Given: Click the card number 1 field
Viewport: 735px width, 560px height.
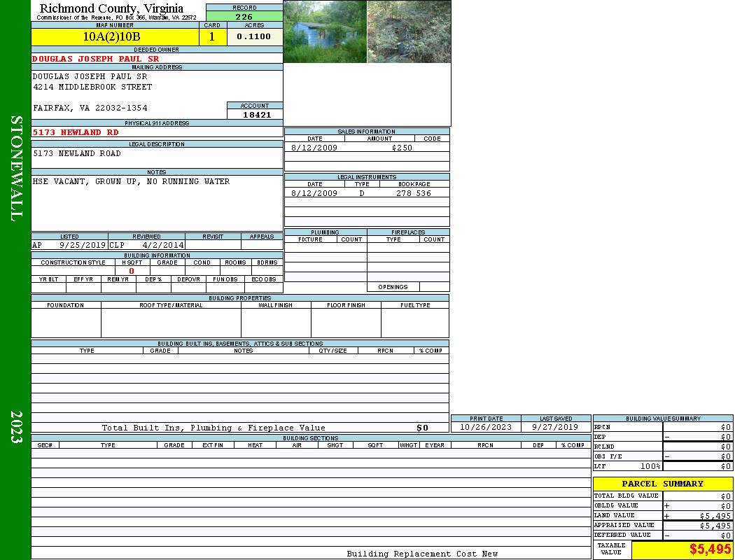Looking at the screenshot, I should tap(212, 37).
